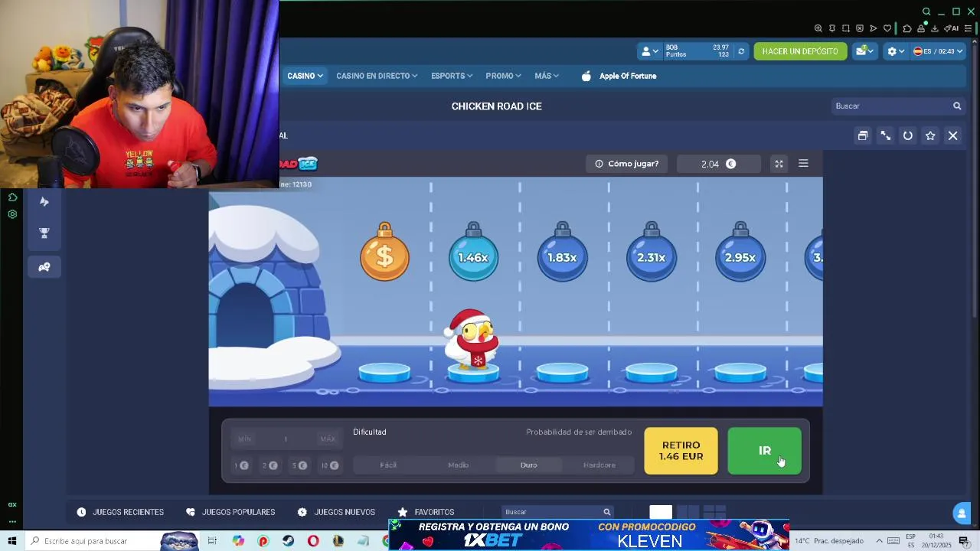The width and height of the screenshot is (980, 551).
Task: Click the selected game icon below the trophy in the sidebar
Action: pos(44,267)
